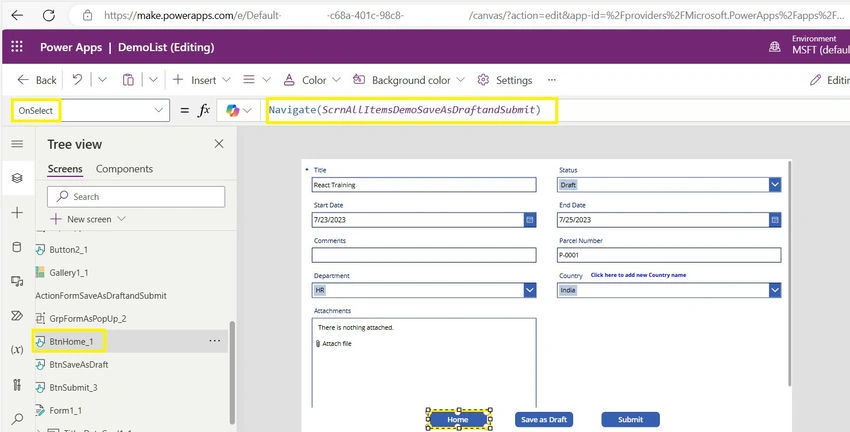Select BtnSaveAsDraft in the tree

[79, 365]
